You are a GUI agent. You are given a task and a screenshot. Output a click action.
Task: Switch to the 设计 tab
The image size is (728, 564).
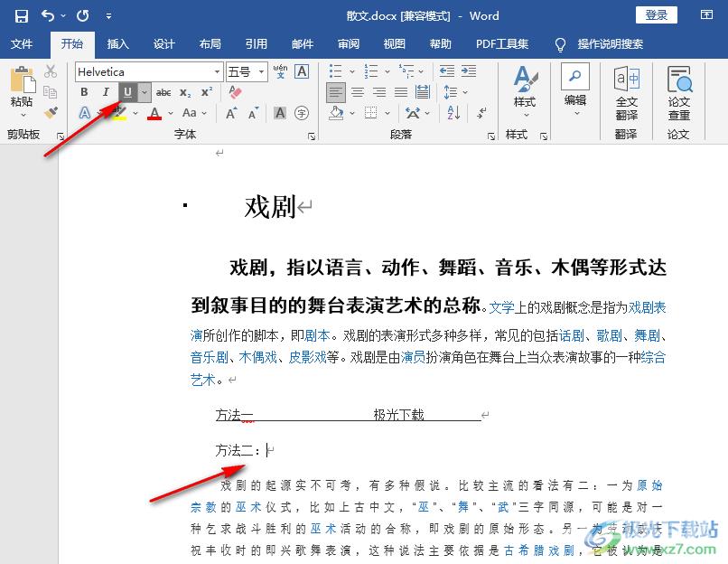163,44
